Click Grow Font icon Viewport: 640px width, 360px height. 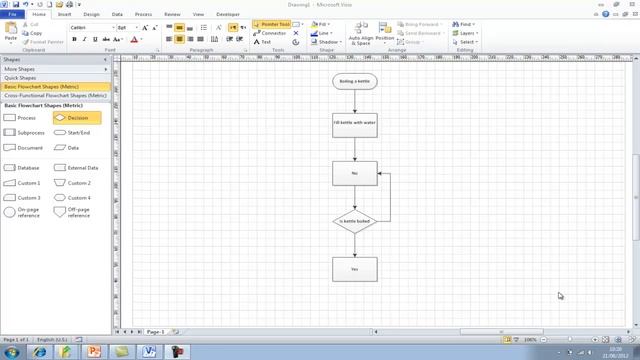(x=145, y=27)
